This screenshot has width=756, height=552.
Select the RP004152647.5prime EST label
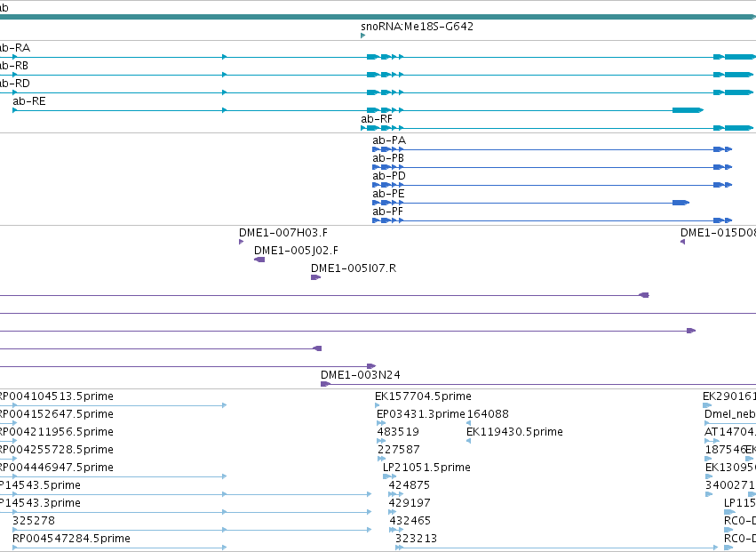(x=55, y=414)
